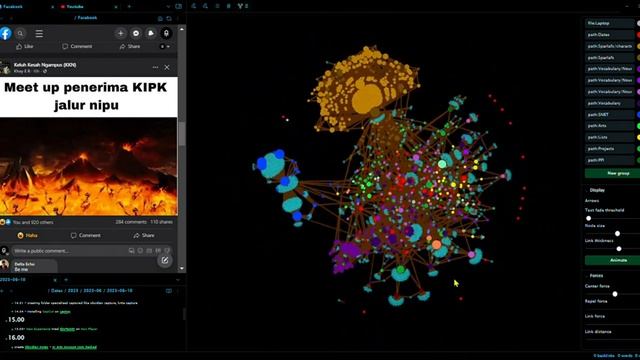Open Facebook Messenger icon

click(x=136, y=33)
